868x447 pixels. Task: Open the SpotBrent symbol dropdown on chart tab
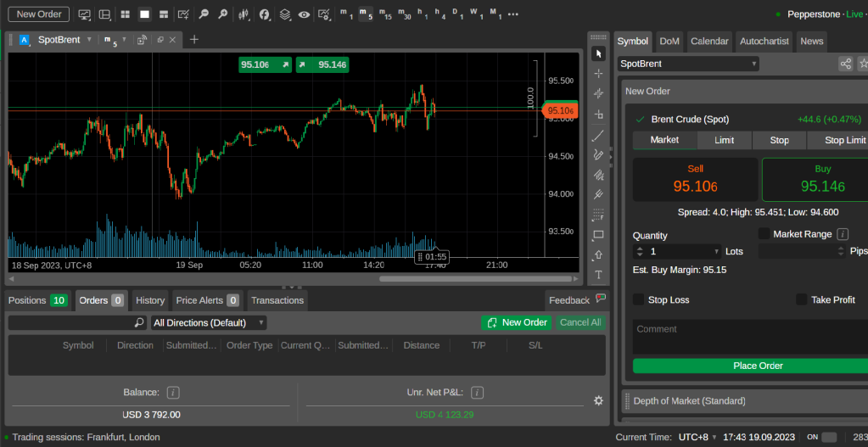89,40
